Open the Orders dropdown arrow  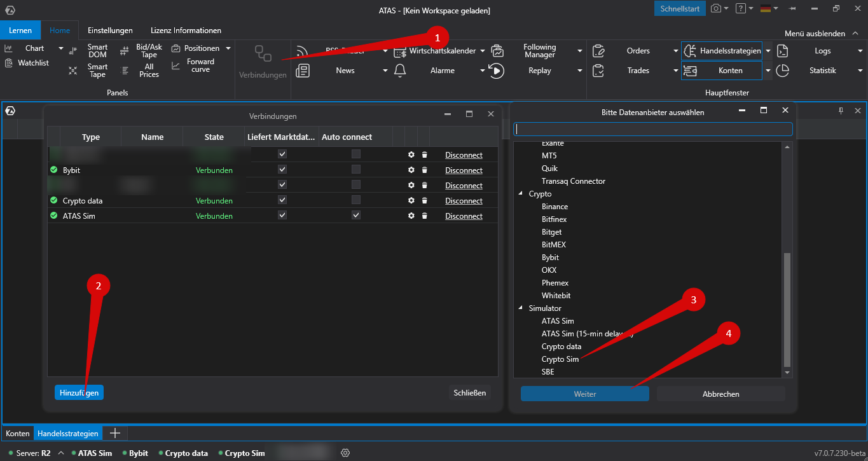(x=676, y=51)
